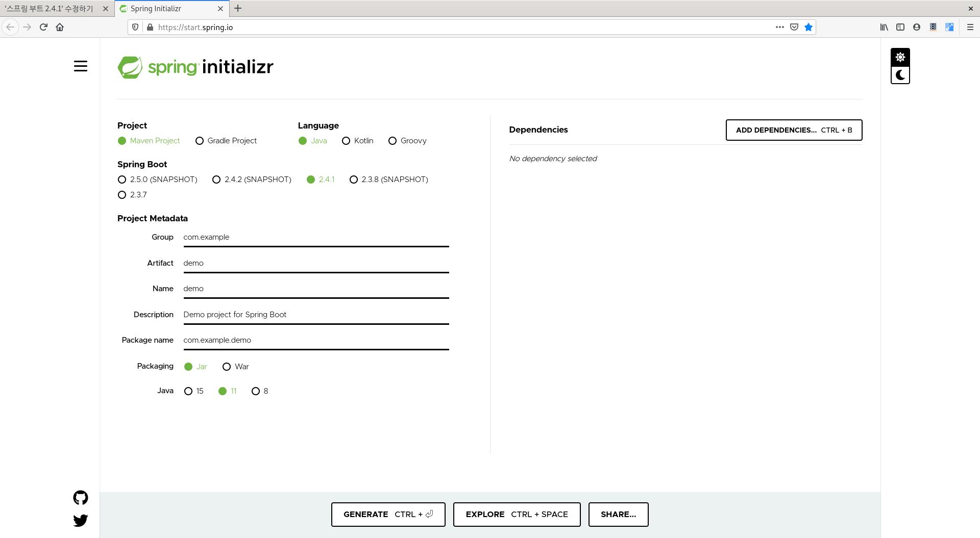Choose Groovy as language
980x538 pixels.
pos(407,141)
